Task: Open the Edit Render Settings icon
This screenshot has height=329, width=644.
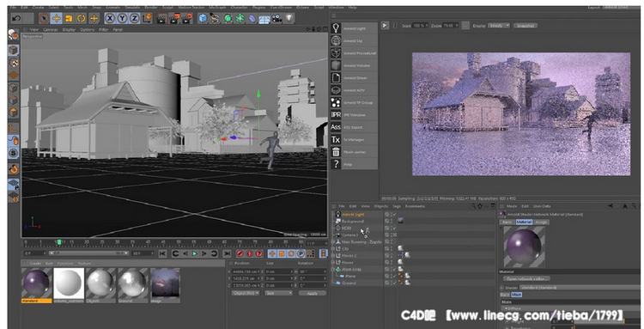Action: coord(188,18)
